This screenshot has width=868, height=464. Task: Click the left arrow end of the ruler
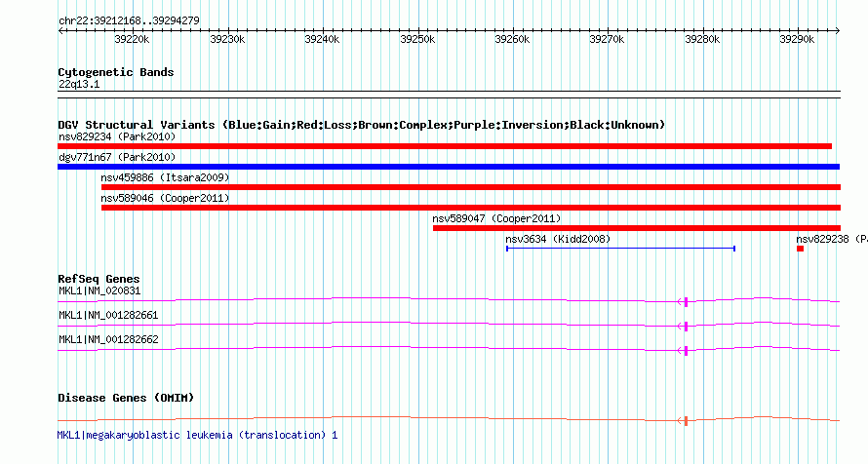[x=60, y=31]
